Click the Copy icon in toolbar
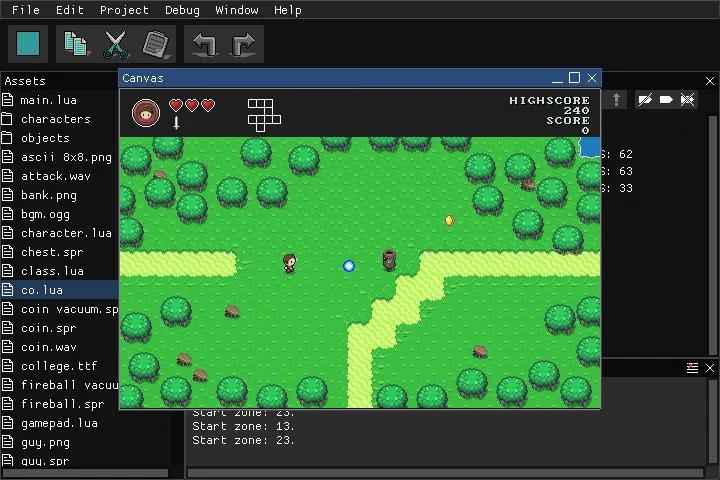The height and width of the screenshot is (480, 720). [75, 44]
